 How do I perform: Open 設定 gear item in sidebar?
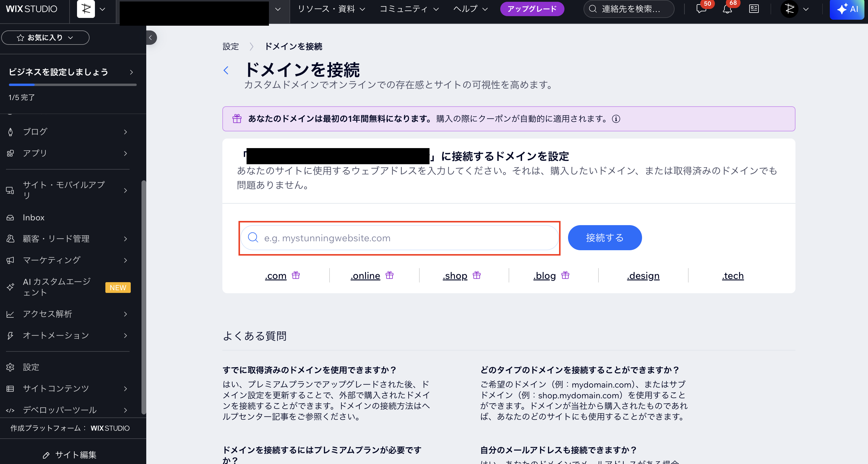pyautogui.click(x=31, y=367)
